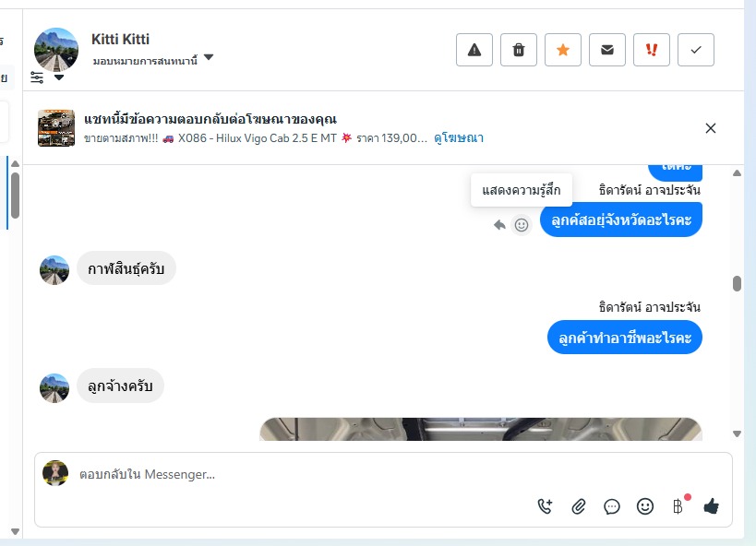Open Kitti Kitti's profile picture
The height and width of the screenshot is (546, 756).
56,50
